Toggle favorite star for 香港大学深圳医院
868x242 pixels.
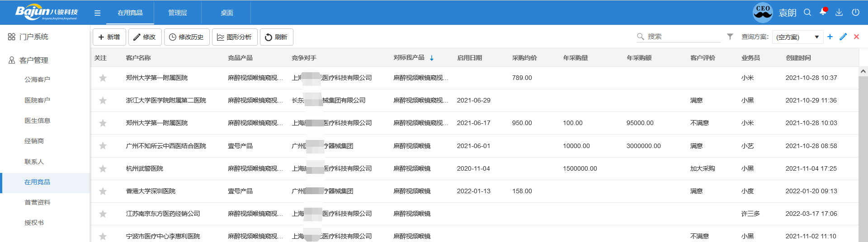103,191
